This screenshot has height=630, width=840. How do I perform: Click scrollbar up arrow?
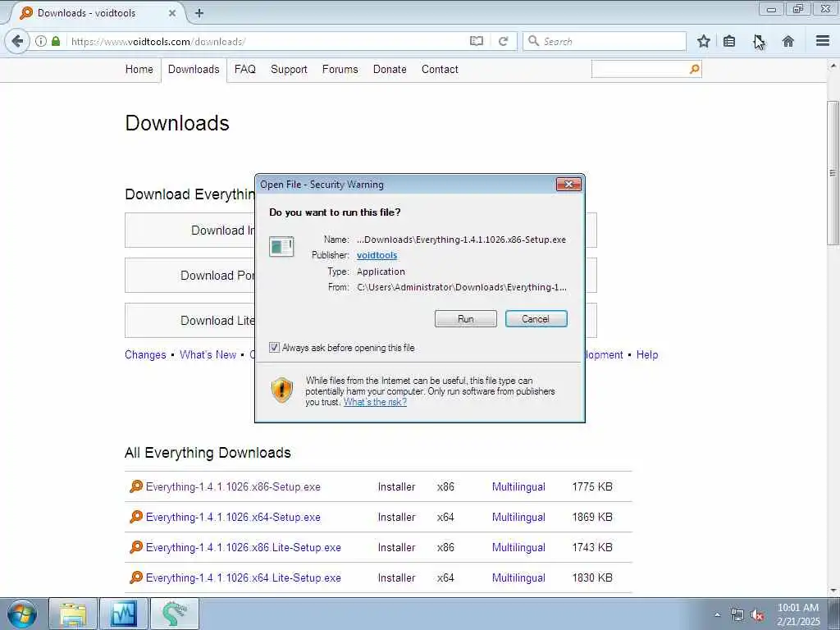tap(833, 66)
